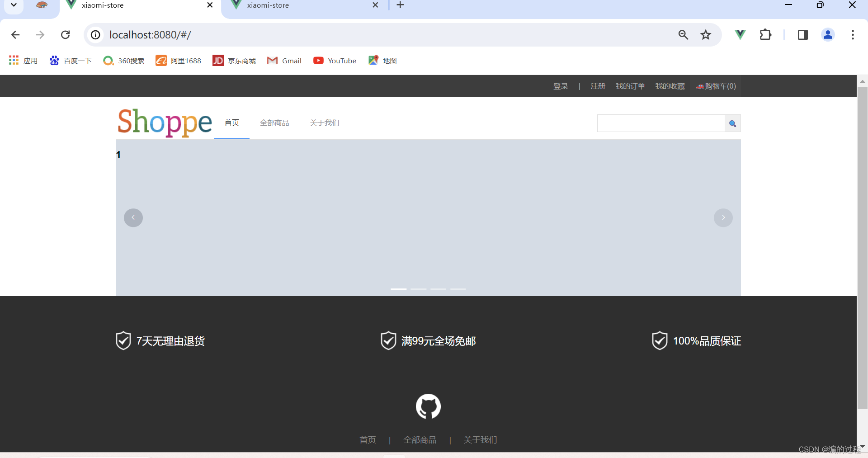Image resolution: width=868 pixels, height=458 pixels.
Task: Open 我的订单 in top bar
Action: coord(630,86)
